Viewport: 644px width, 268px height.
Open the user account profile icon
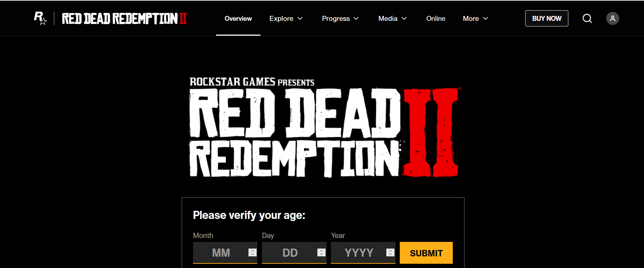click(613, 18)
